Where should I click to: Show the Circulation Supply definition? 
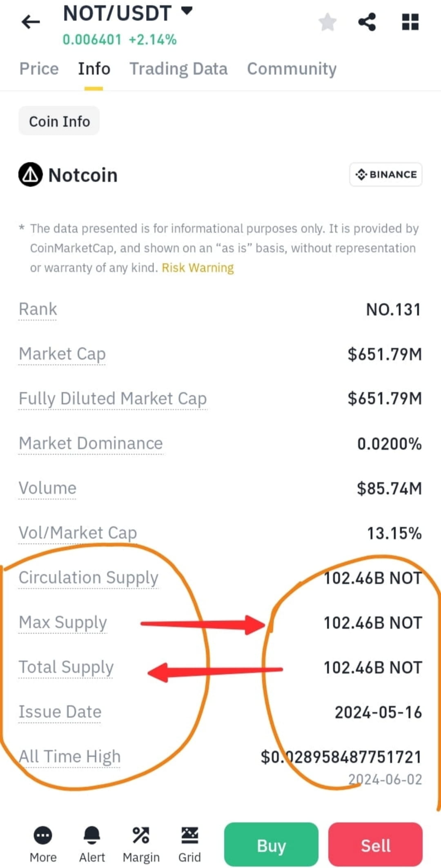[x=88, y=578]
